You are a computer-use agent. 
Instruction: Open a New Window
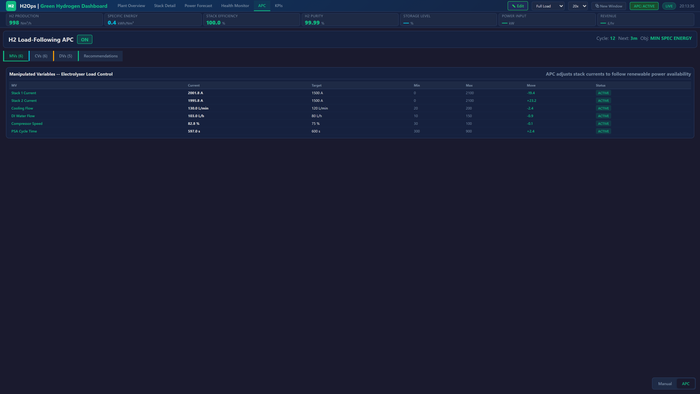click(x=608, y=6)
